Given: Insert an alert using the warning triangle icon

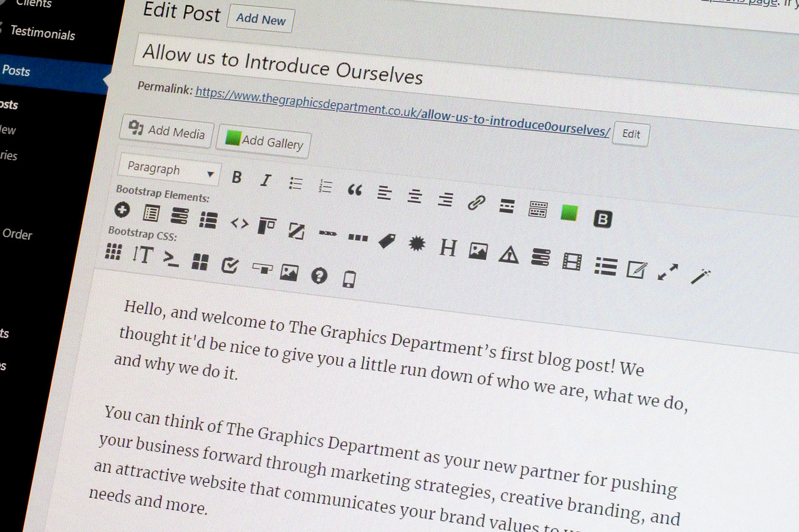Looking at the screenshot, I should tap(509, 255).
